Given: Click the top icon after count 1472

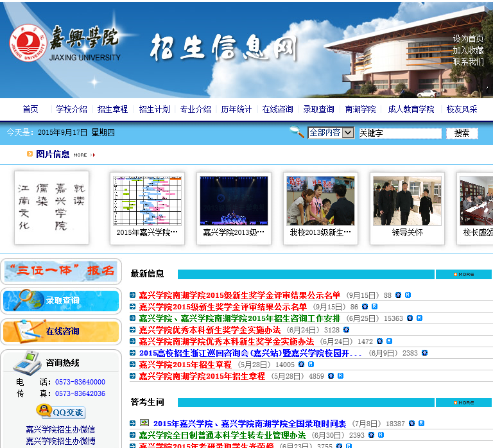Looking at the screenshot, I should point(379,341).
